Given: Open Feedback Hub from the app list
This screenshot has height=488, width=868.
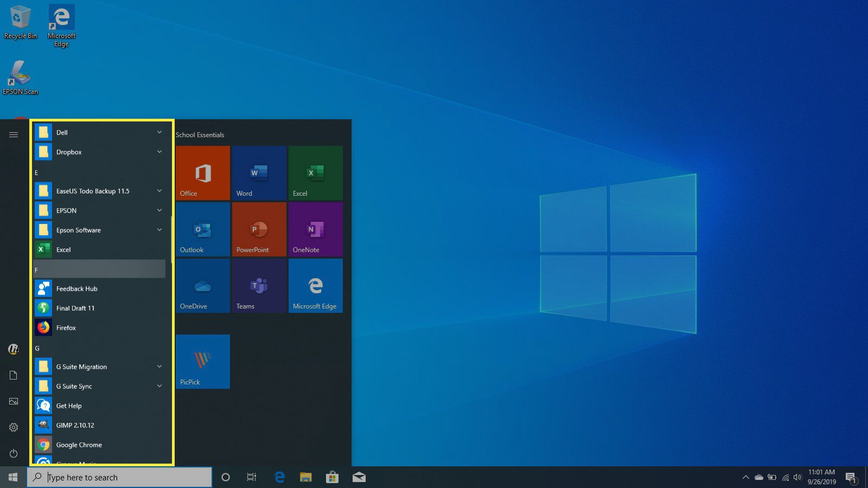Looking at the screenshot, I should click(100, 288).
